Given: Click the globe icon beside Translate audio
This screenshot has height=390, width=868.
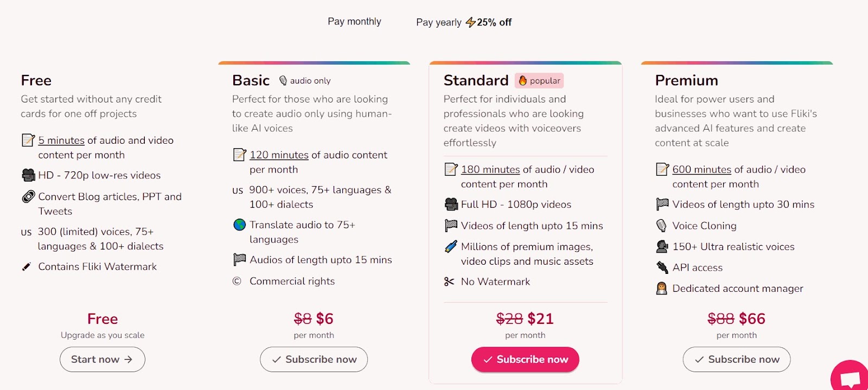Looking at the screenshot, I should coord(239,225).
